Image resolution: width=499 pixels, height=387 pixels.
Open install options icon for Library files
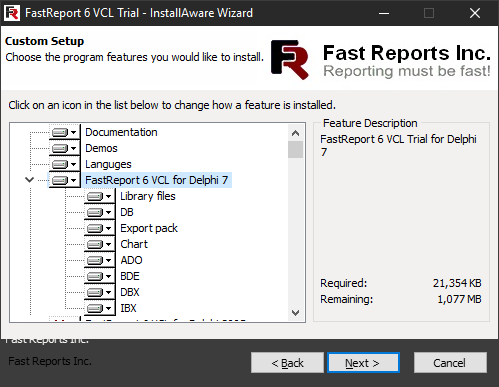(x=100, y=196)
